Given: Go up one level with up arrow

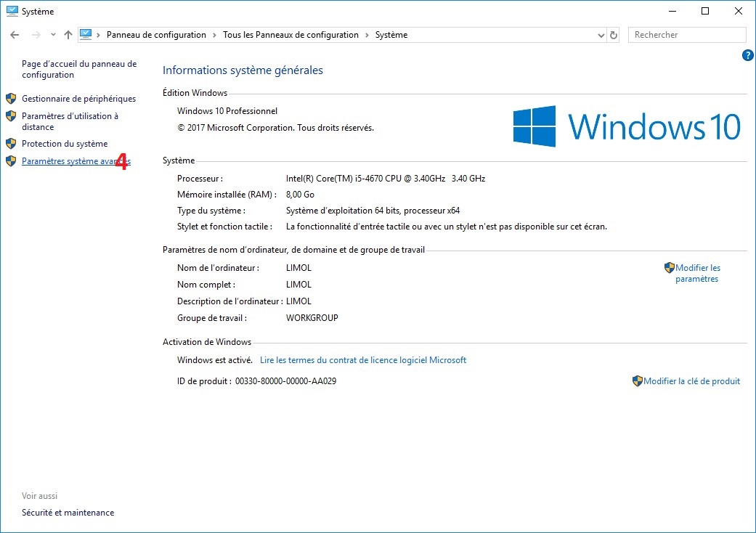Looking at the screenshot, I should (68, 35).
